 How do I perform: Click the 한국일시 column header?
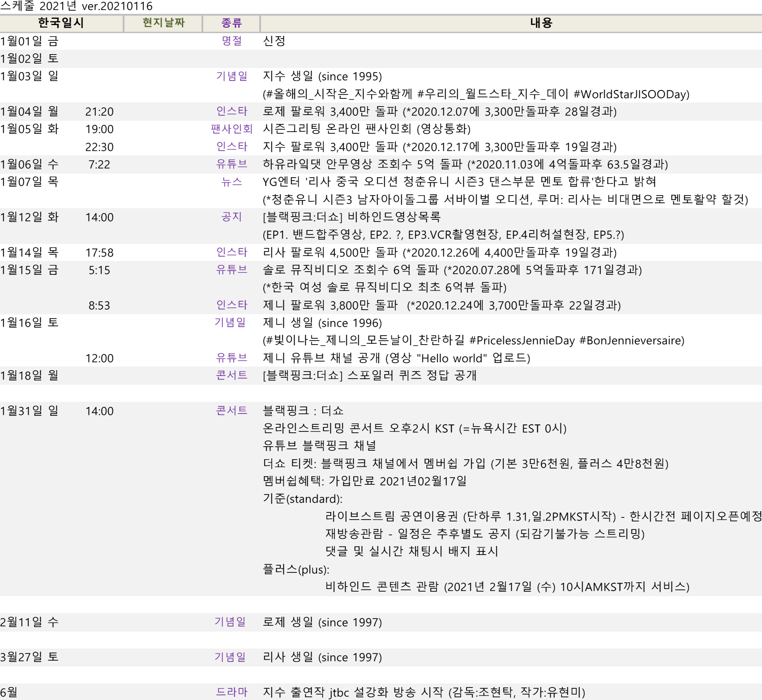61,23
